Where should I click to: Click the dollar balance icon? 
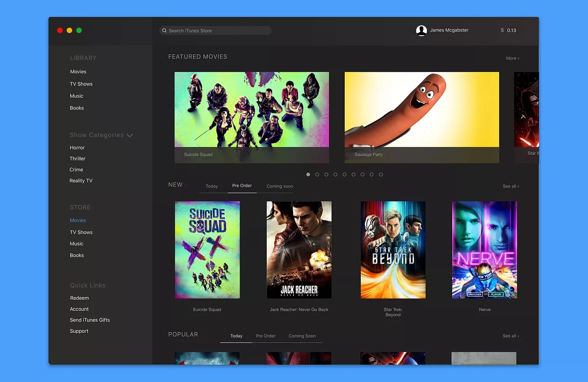(x=502, y=30)
